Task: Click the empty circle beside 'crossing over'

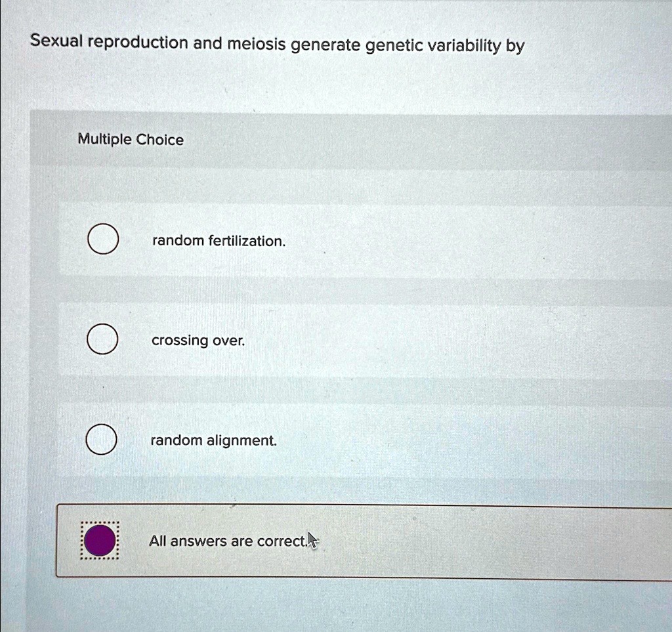Action: click(102, 339)
